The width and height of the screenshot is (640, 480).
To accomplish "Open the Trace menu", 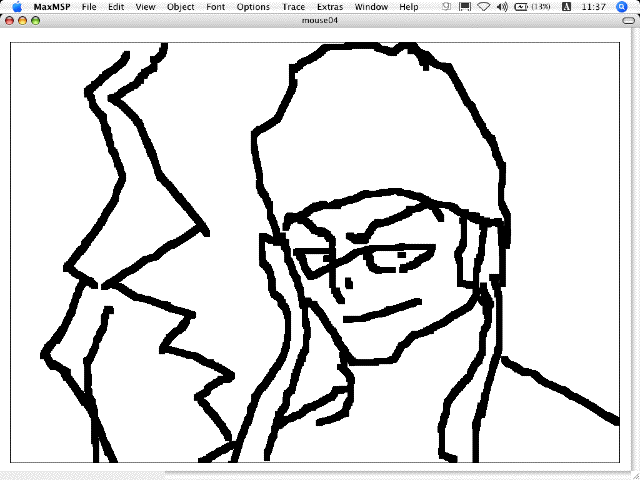I will point(293,7).
